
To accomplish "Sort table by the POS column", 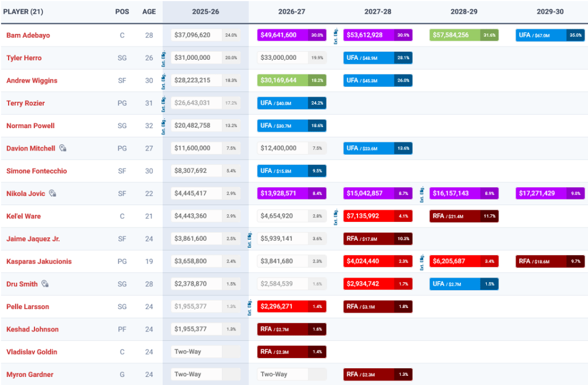I will tap(122, 11).
